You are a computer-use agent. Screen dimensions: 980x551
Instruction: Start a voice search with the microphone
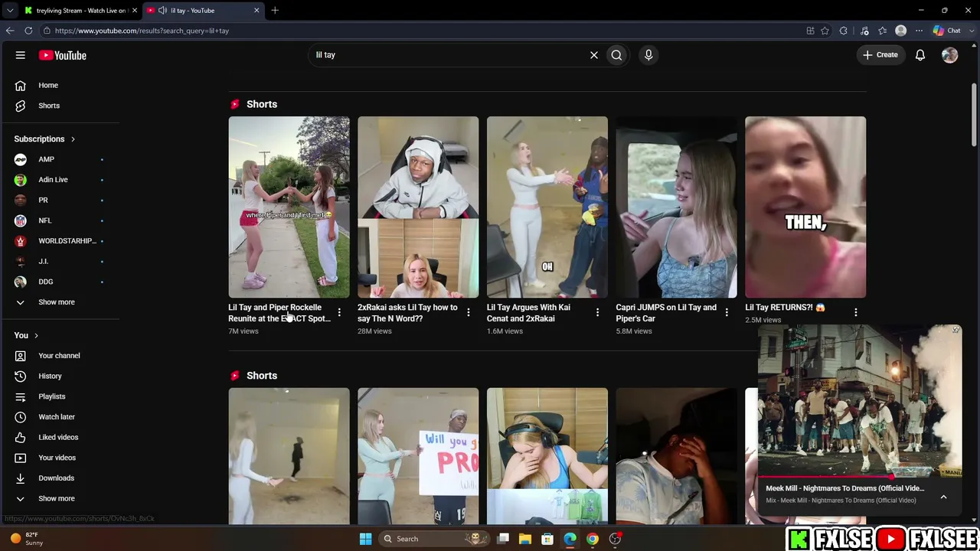point(648,55)
